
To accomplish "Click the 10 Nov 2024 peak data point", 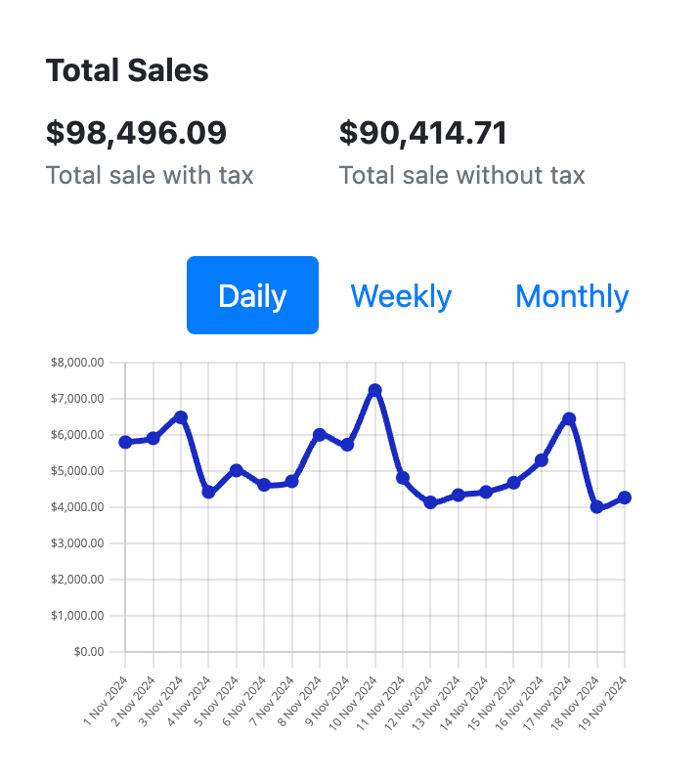I will [374, 390].
